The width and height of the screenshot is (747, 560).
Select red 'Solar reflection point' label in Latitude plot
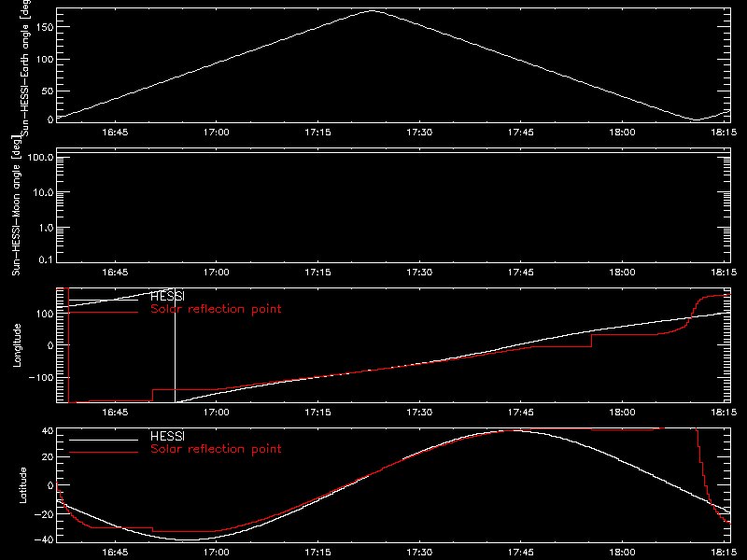click(216, 449)
